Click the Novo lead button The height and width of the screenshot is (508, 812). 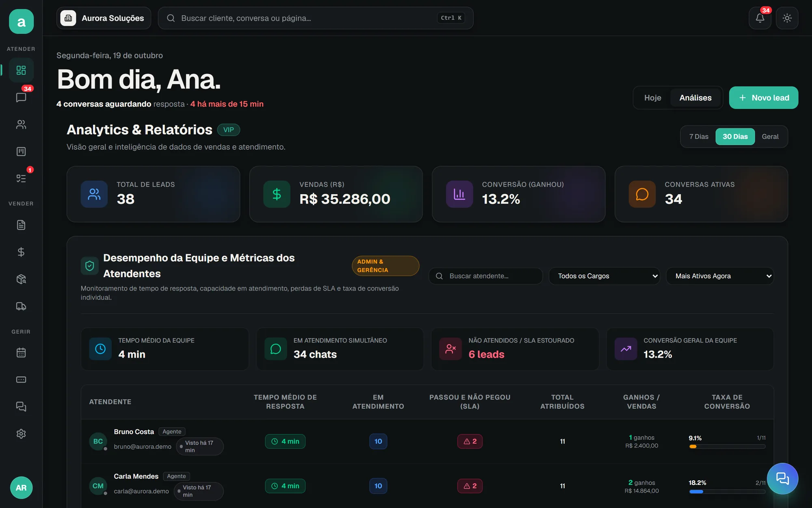click(x=764, y=98)
